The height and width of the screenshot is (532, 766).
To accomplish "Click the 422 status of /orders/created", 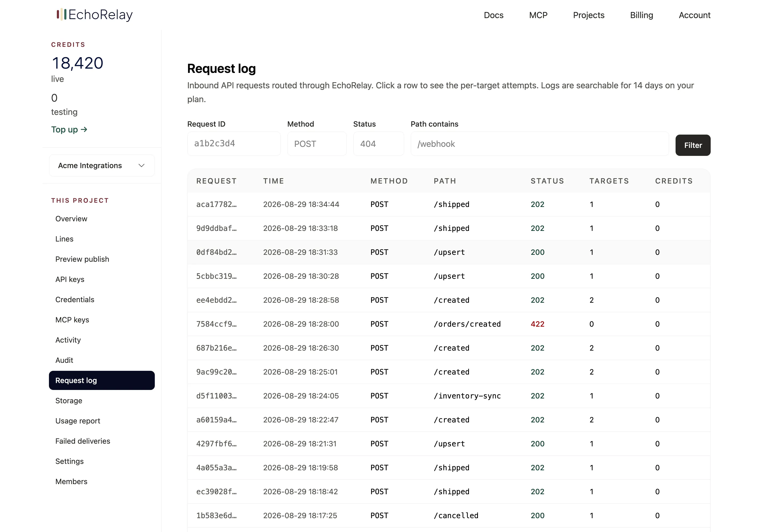I will [537, 324].
